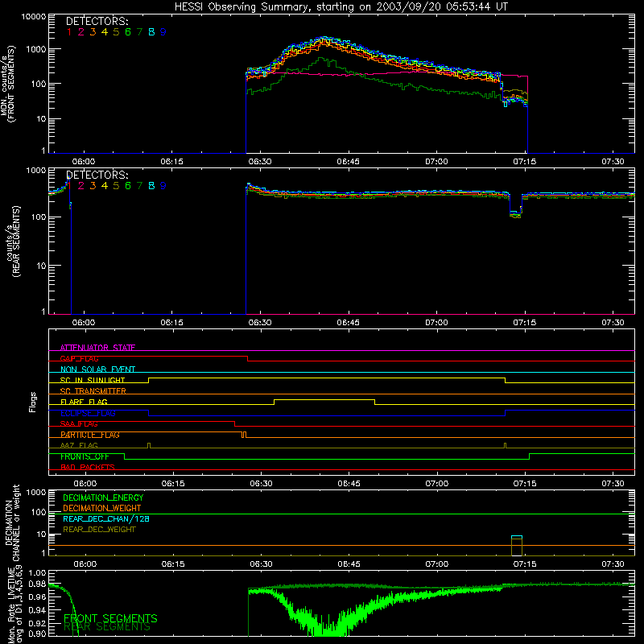644x644 pixels.
Task: Select the SAA_FLAG label
Action: click(x=79, y=424)
